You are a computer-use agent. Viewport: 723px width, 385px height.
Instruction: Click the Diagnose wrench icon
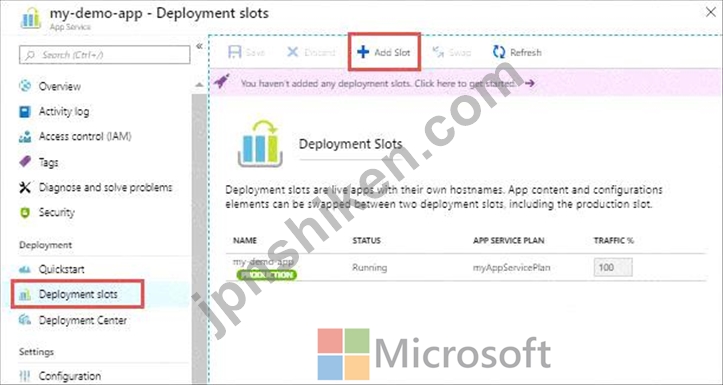coord(25,187)
